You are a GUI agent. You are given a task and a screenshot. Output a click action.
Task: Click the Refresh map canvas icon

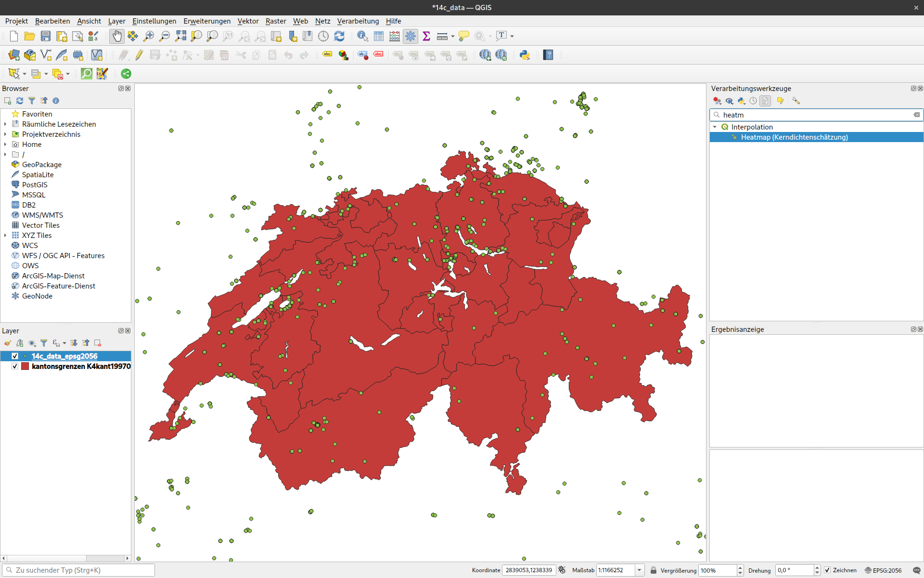(x=339, y=36)
